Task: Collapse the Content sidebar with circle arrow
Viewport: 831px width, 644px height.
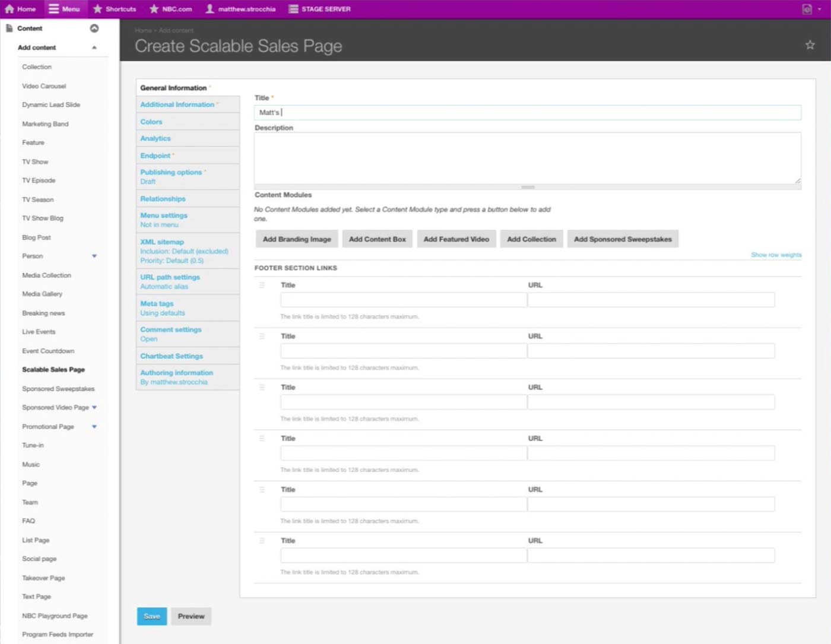Action: (94, 28)
